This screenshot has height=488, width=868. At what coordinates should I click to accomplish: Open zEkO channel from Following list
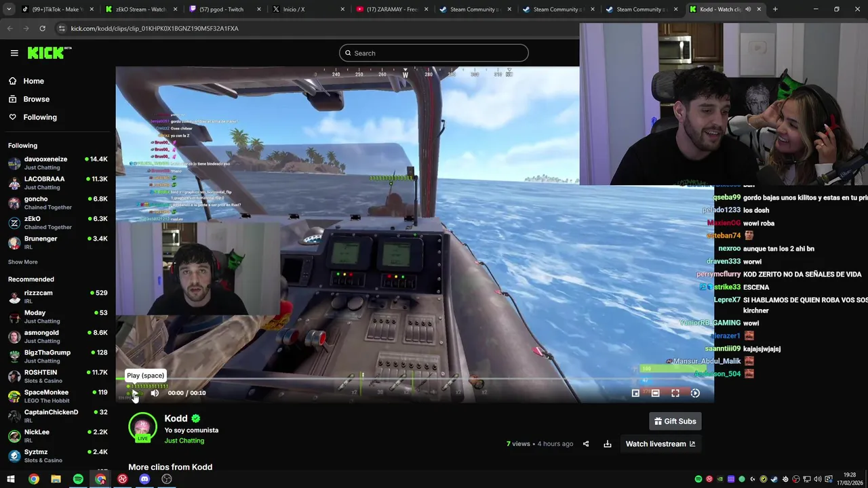coord(58,222)
